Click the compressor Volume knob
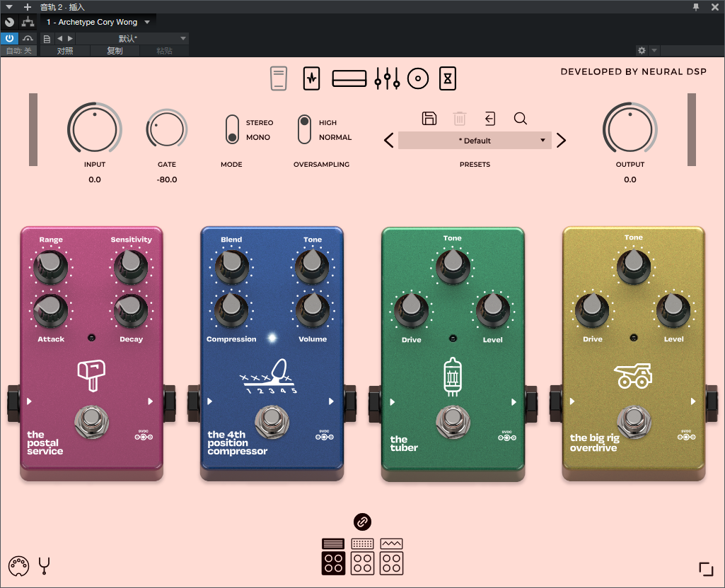This screenshot has width=725, height=588. (312, 310)
